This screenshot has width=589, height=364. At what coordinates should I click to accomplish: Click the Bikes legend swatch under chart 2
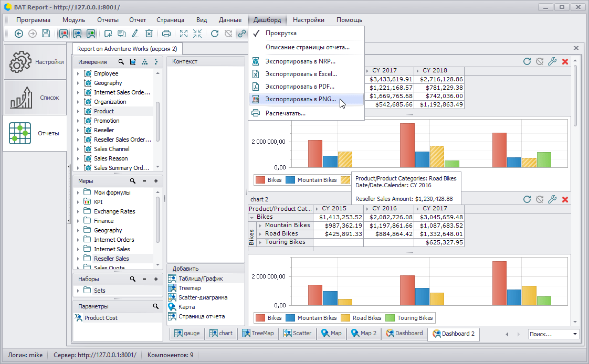coord(260,318)
